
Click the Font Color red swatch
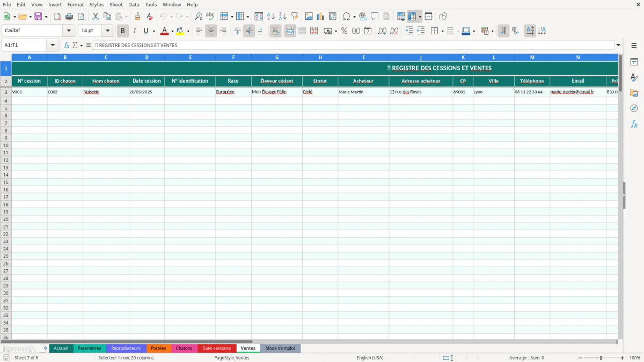point(164,31)
